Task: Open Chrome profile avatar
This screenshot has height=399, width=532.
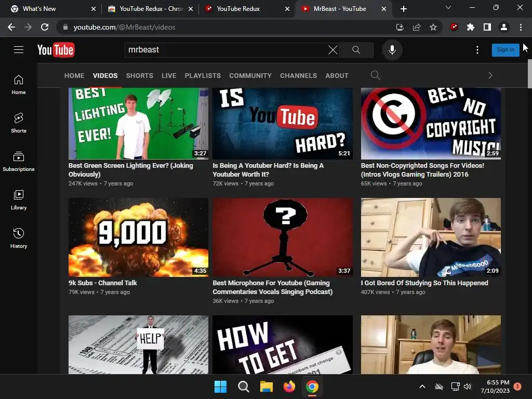Action: point(504,27)
